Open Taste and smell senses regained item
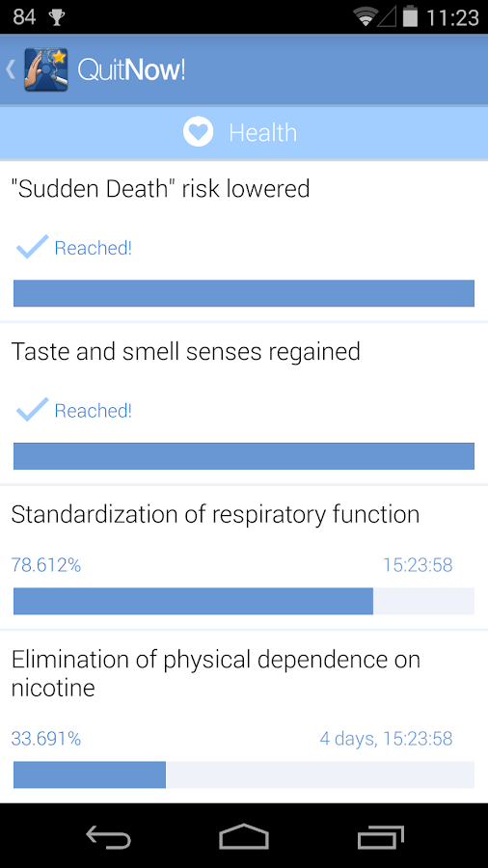Viewport: 488px width, 868px height. click(x=244, y=403)
